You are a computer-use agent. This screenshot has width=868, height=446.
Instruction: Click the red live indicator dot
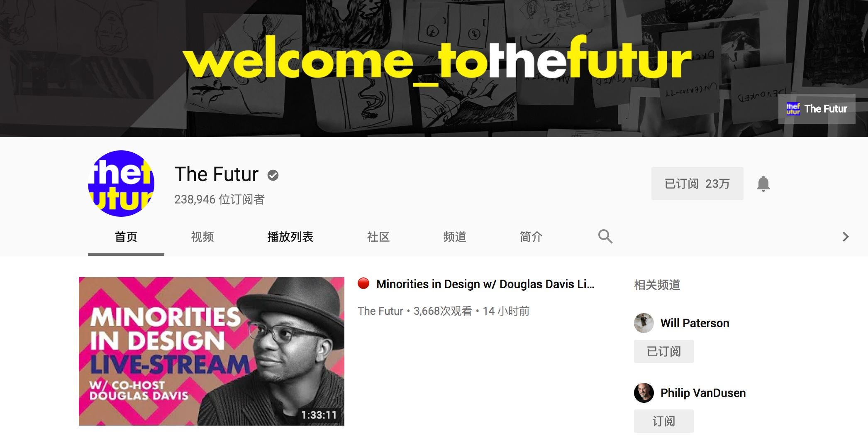pos(363,284)
